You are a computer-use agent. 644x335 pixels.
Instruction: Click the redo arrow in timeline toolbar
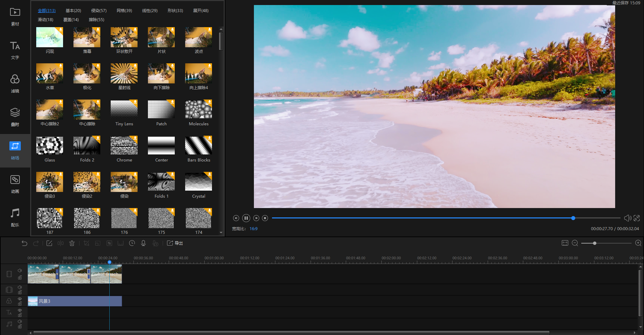pyautogui.click(x=36, y=243)
